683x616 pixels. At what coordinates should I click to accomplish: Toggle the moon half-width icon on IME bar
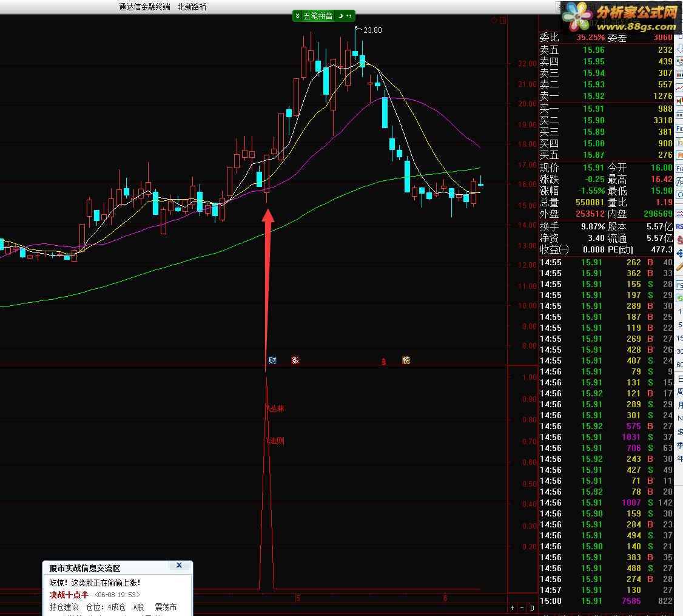pyautogui.click(x=341, y=16)
